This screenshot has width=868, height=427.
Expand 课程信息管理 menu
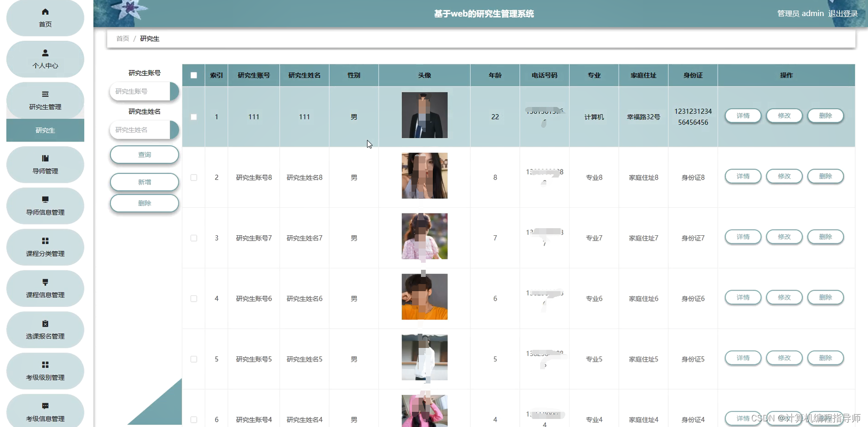tap(45, 288)
